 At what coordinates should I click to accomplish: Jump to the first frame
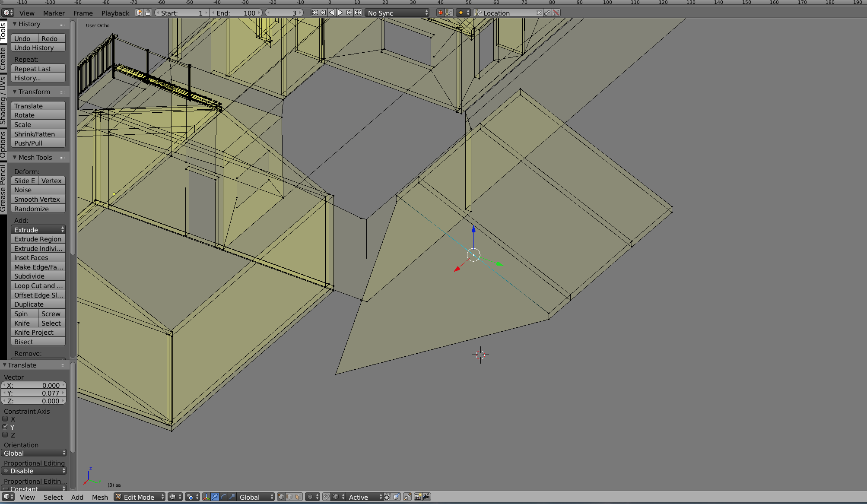314,13
